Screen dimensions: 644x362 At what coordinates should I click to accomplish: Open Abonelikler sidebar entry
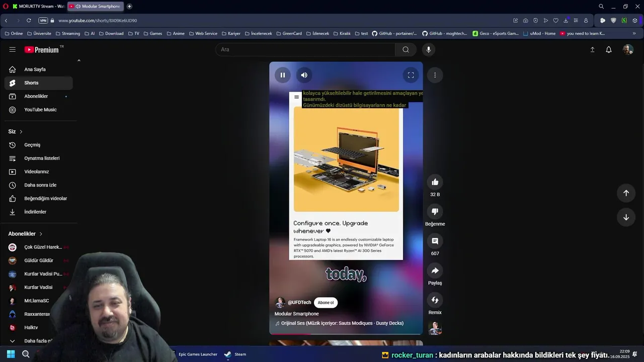coord(39,96)
